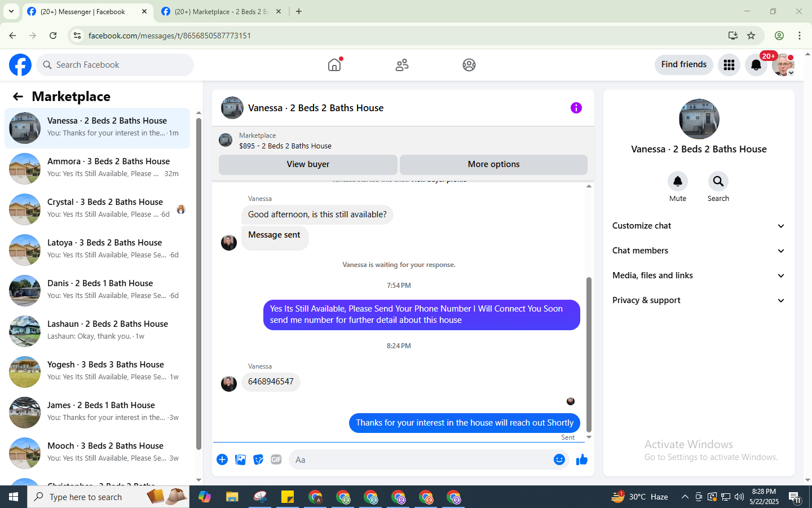Viewport: 812px width, 508px height.
Task: Expand Privacy & support section
Action: (x=699, y=300)
